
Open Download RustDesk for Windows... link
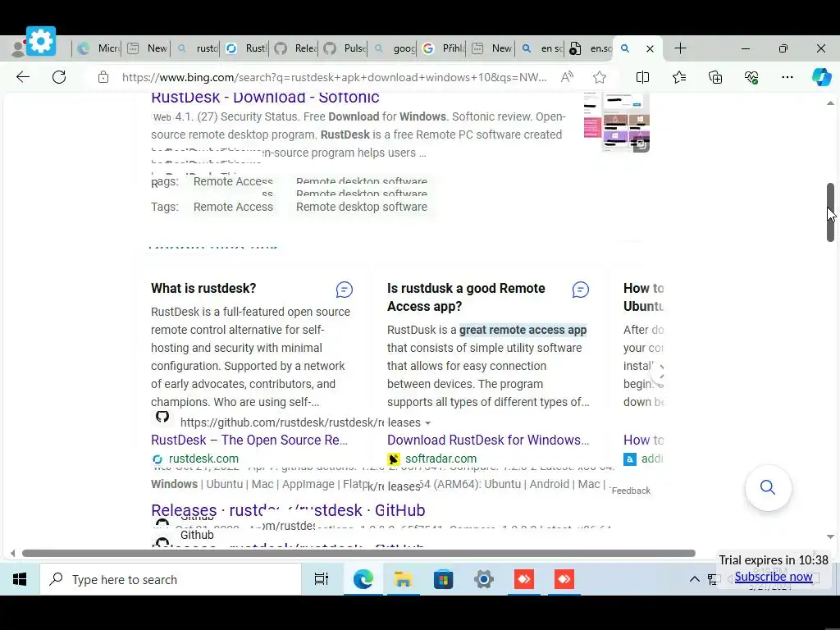pyautogui.click(x=488, y=441)
